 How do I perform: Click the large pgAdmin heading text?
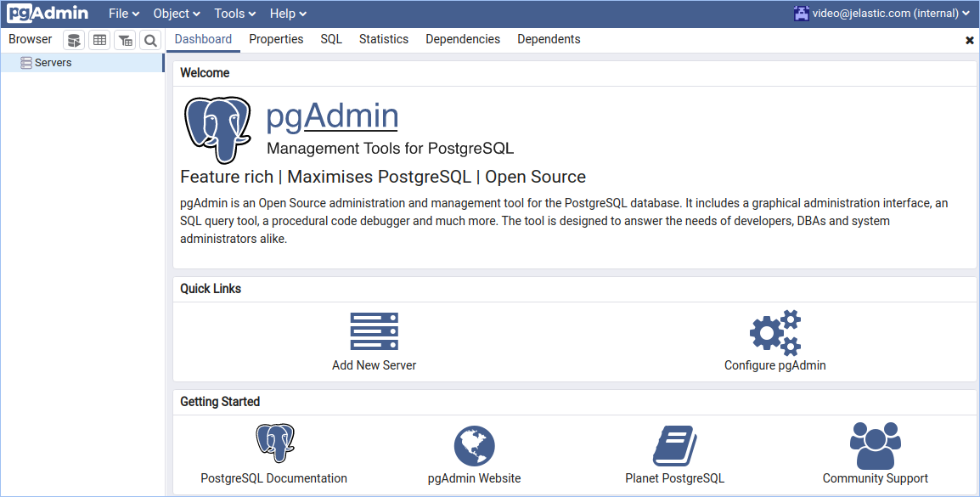pos(333,116)
